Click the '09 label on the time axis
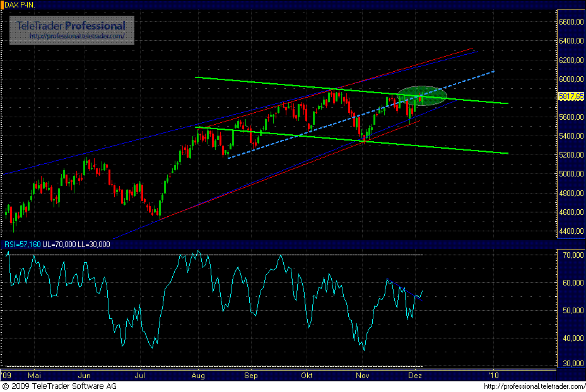 tap(6, 375)
